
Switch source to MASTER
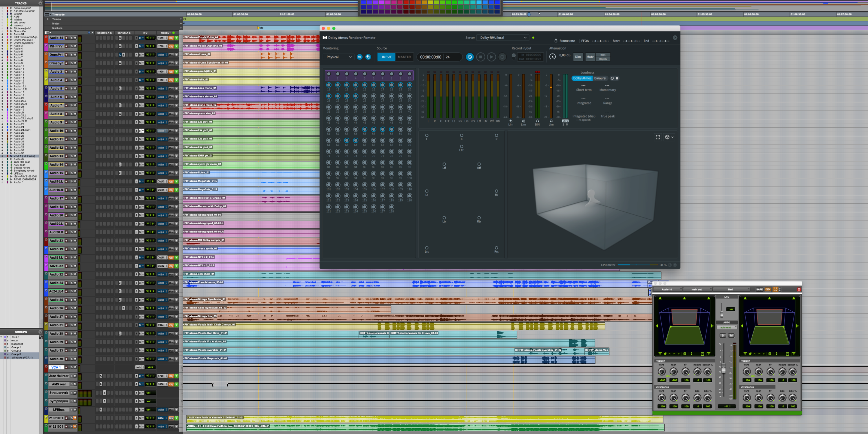tap(404, 57)
